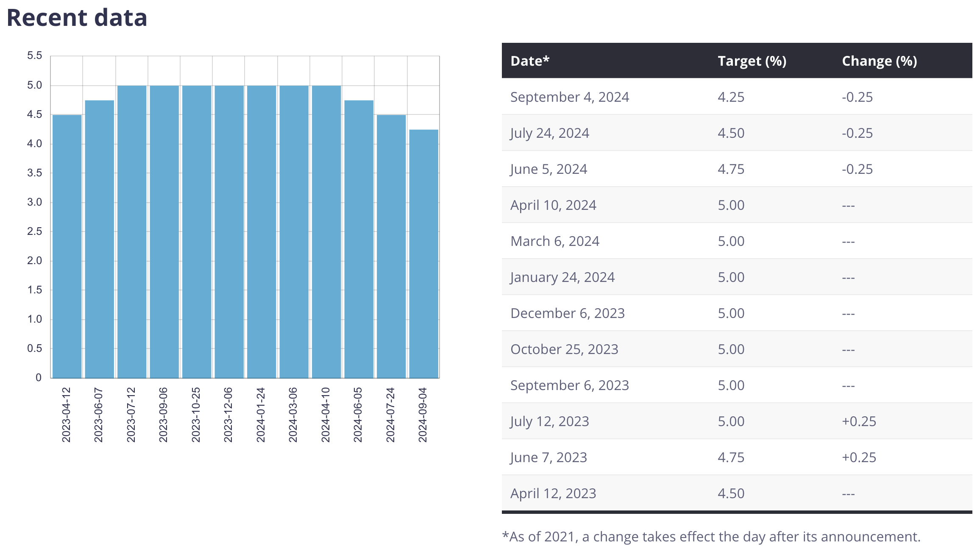Click the 2024-06-05 chart bar

click(359, 239)
